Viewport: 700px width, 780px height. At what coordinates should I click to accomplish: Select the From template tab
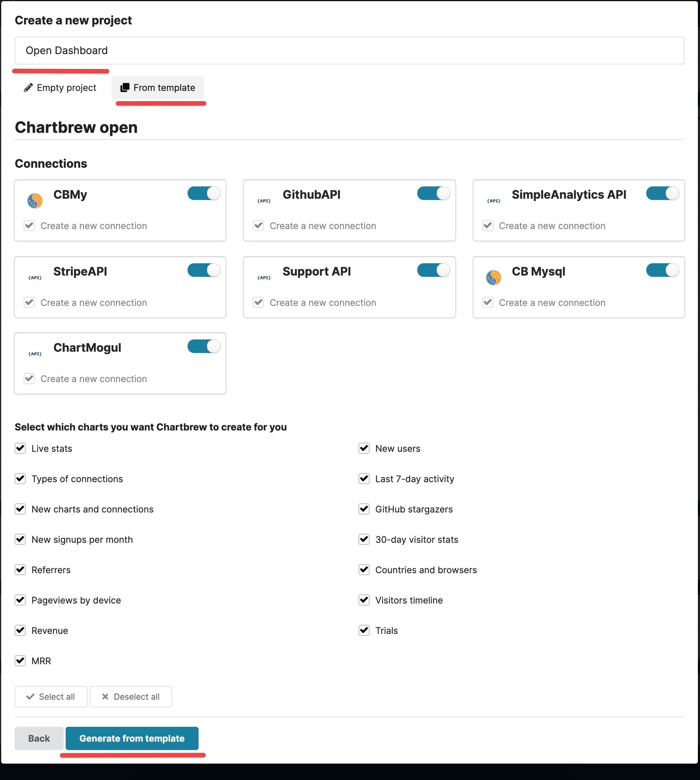point(159,87)
